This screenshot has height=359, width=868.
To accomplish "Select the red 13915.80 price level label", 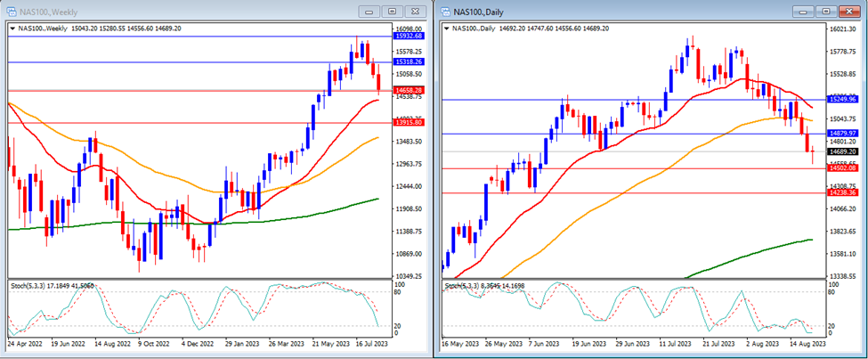I will (x=408, y=123).
